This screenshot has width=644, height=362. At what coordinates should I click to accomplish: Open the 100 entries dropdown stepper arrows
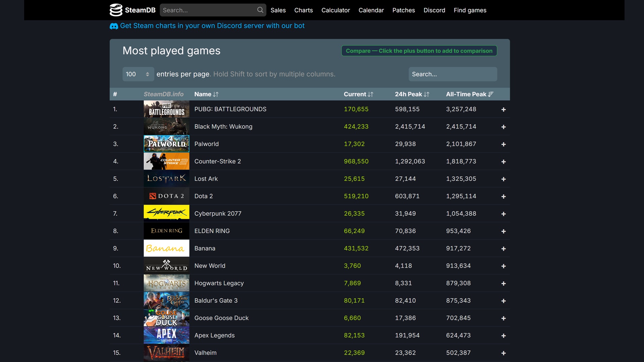(x=147, y=74)
